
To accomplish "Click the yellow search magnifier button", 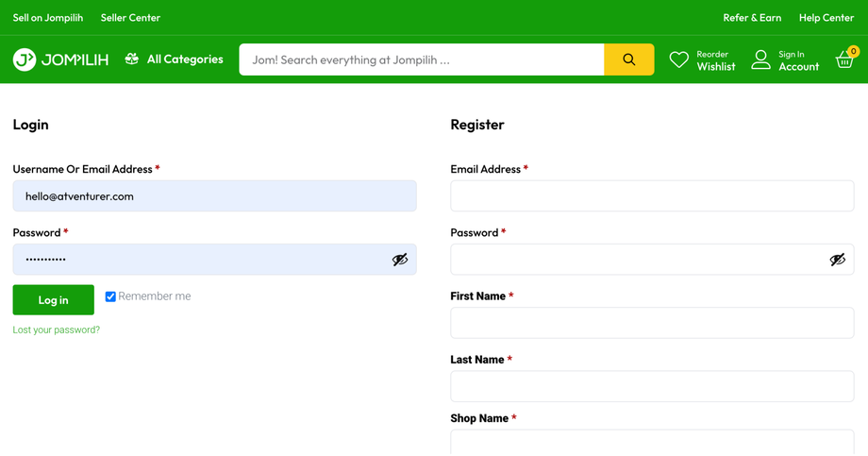I will coord(628,59).
